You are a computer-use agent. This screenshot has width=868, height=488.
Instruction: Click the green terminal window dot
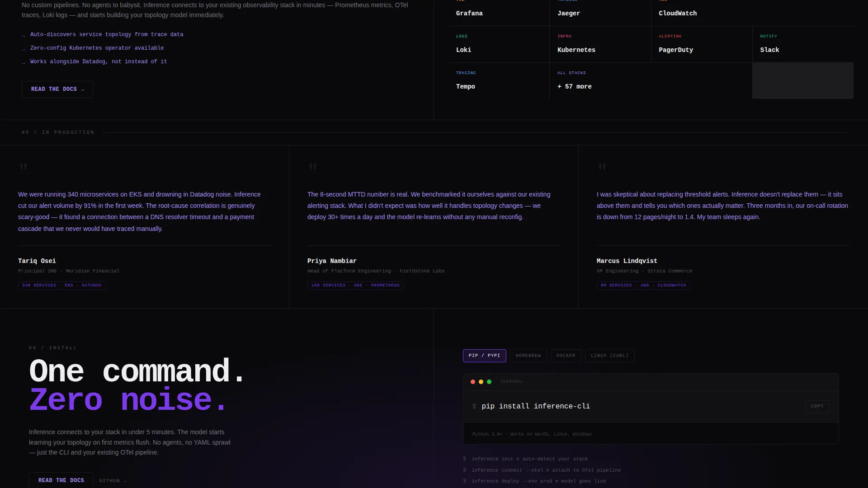[x=489, y=382]
